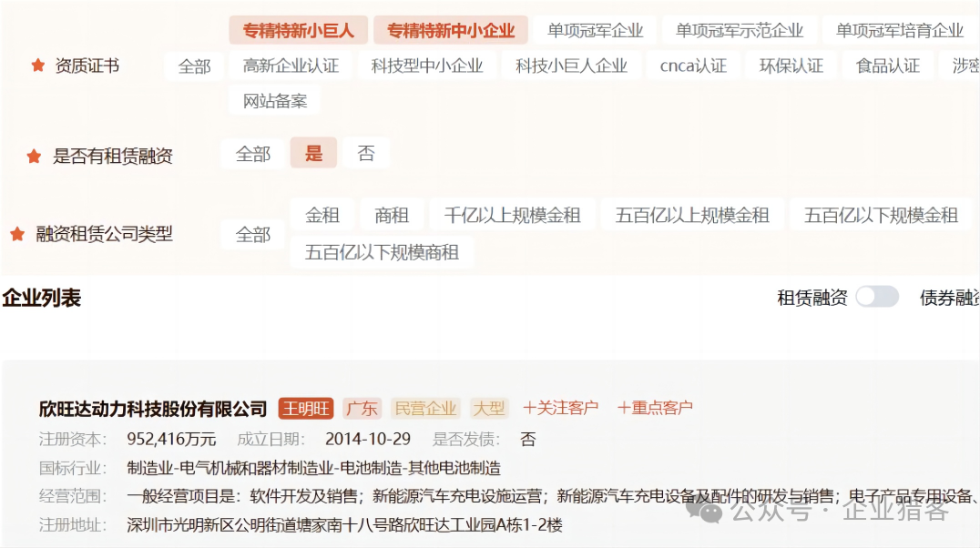Click the 王明旺 person tag
The image size is (980, 548).
tap(306, 408)
